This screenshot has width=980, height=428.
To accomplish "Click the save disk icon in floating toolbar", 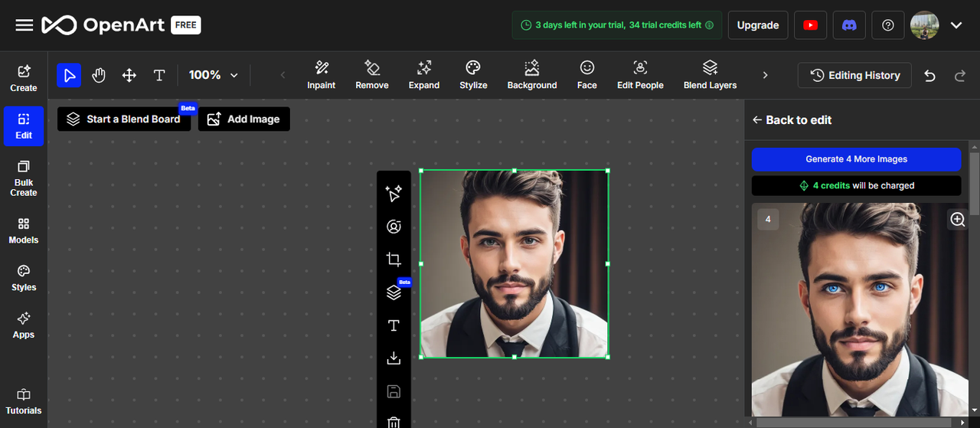I will [x=394, y=391].
